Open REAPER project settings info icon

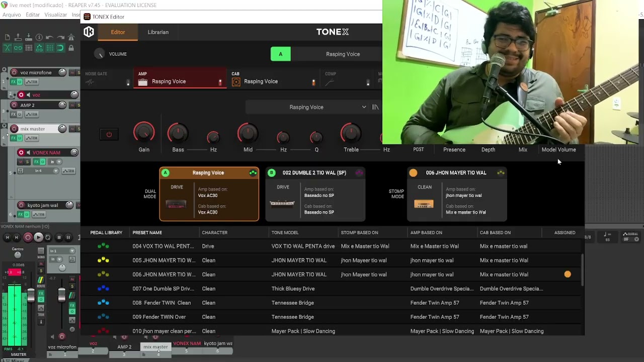(39, 37)
